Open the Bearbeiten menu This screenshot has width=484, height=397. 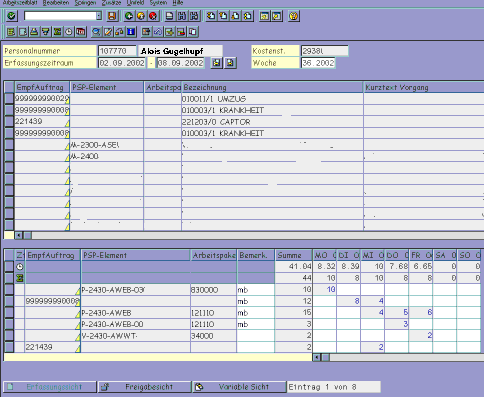pos(56,3)
